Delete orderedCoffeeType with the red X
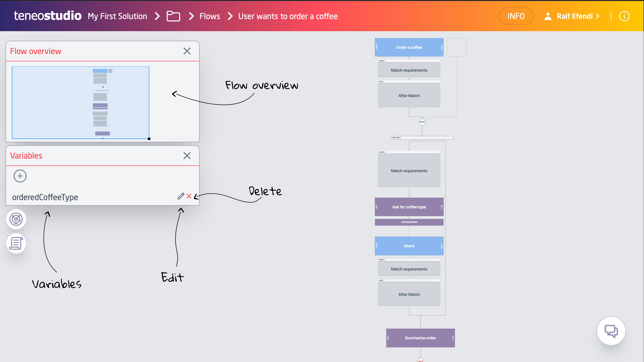This screenshot has height=362, width=644. click(x=189, y=196)
